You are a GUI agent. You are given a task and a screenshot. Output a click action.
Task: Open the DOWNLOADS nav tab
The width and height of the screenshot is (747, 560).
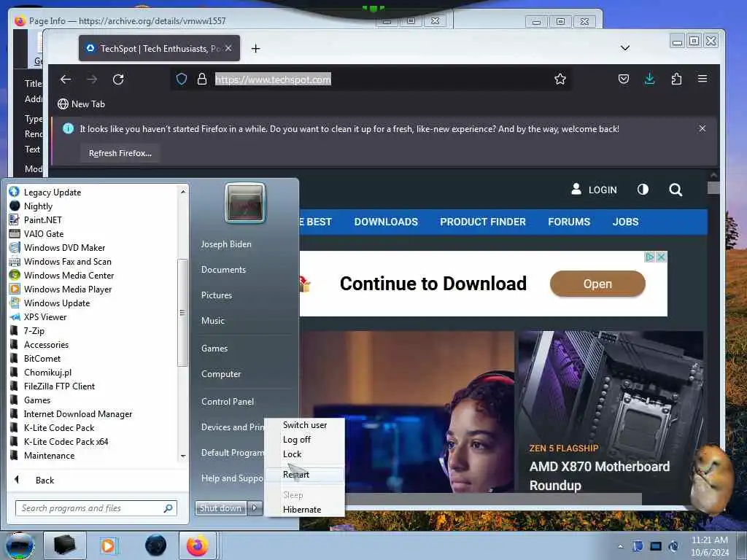click(386, 222)
